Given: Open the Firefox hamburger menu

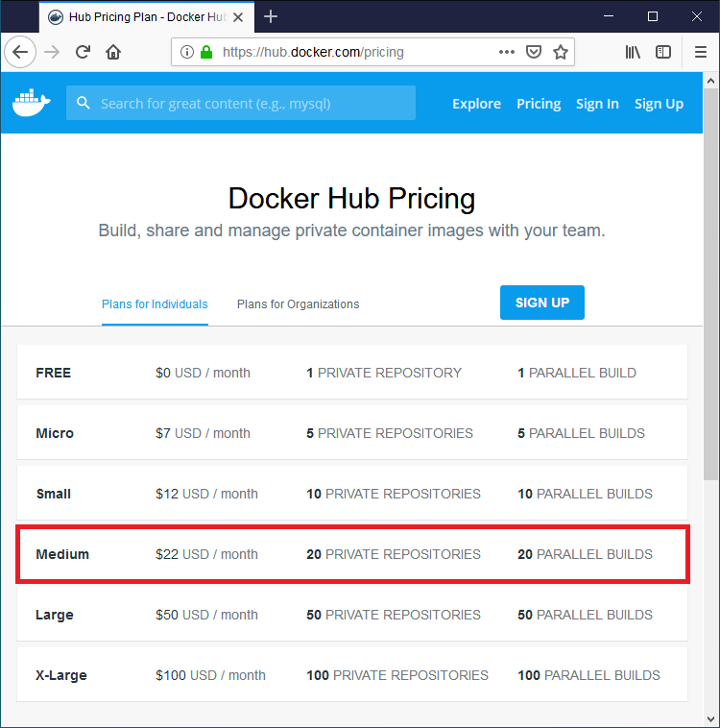Looking at the screenshot, I should [701, 52].
